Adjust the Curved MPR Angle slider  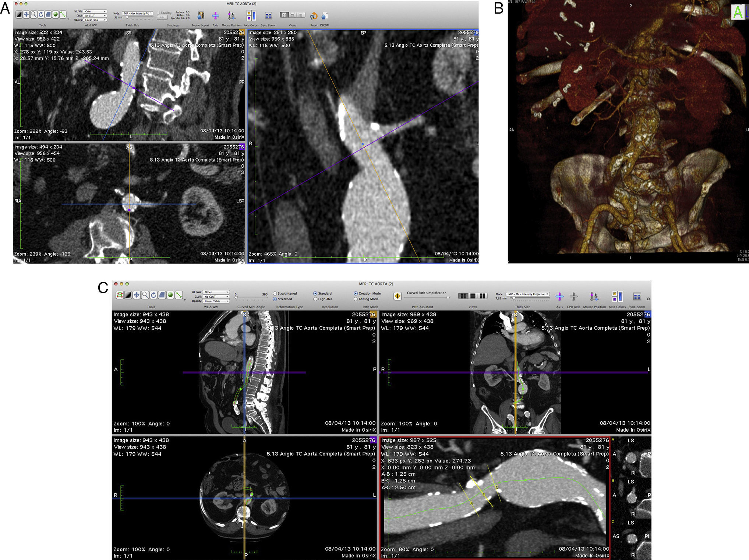coord(236,298)
